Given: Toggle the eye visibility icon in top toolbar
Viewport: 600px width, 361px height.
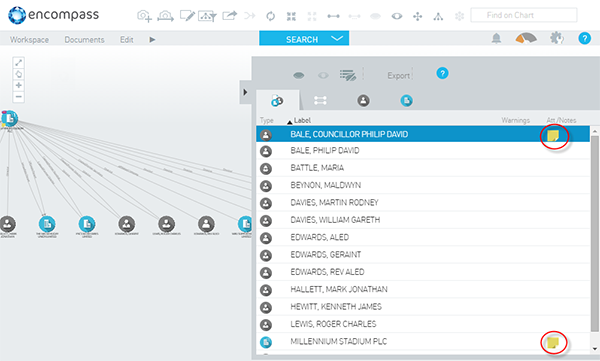Looking at the screenshot, I should (397, 16).
